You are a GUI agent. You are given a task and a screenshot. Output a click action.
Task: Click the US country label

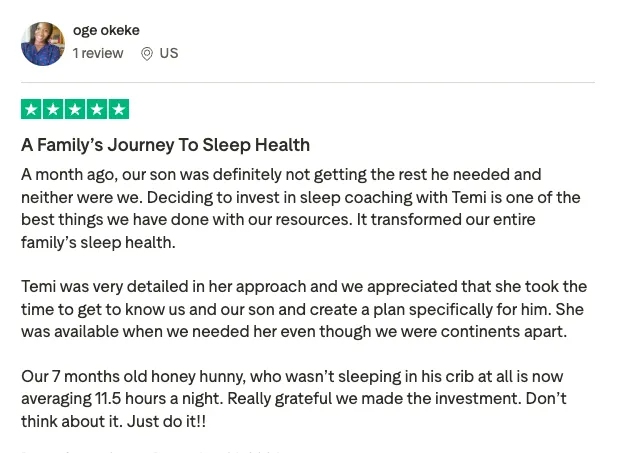click(169, 53)
